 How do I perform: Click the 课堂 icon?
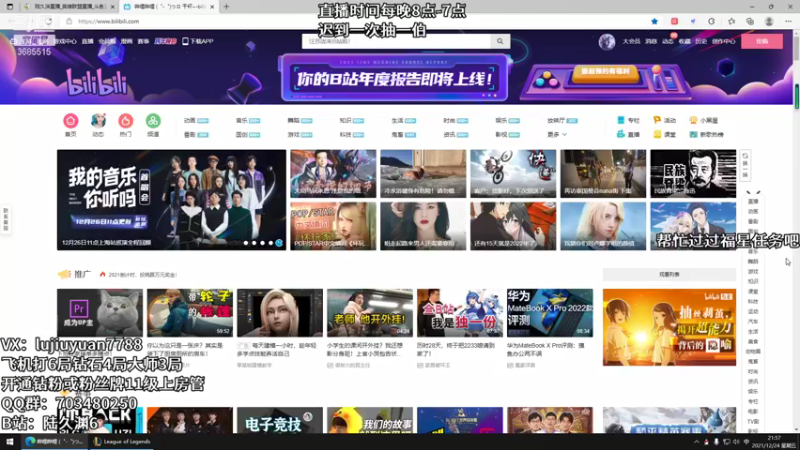pos(657,134)
